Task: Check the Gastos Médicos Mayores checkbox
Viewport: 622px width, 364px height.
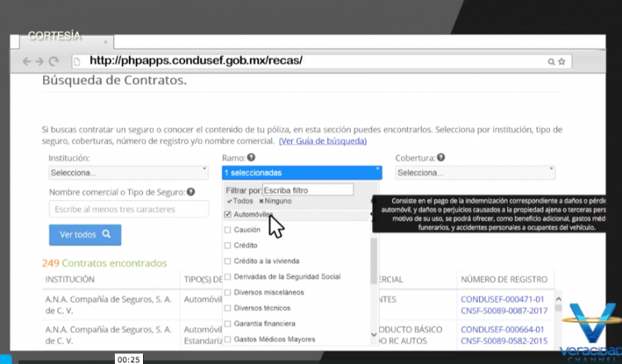Action: 227,339
